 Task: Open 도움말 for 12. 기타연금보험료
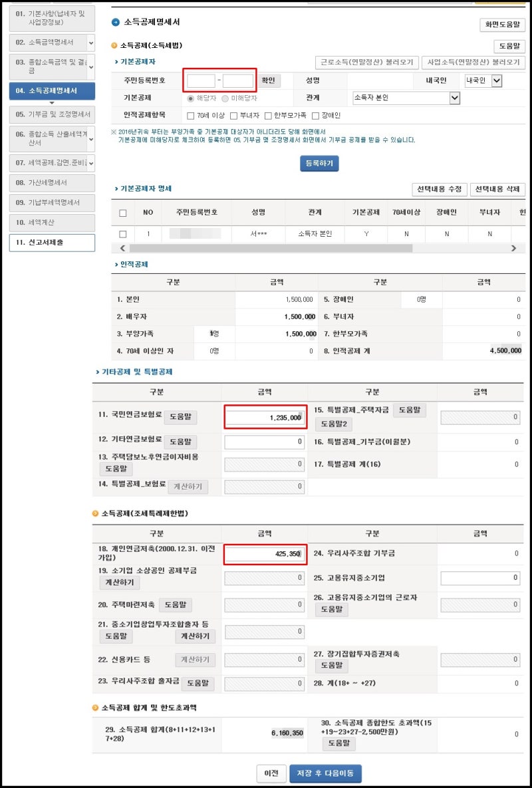(x=181, y=442)
